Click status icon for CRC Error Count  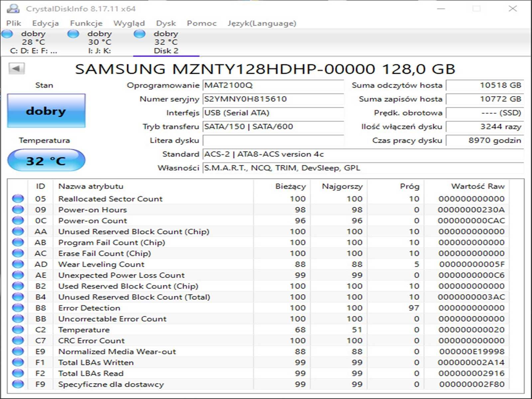pos(18,341)
